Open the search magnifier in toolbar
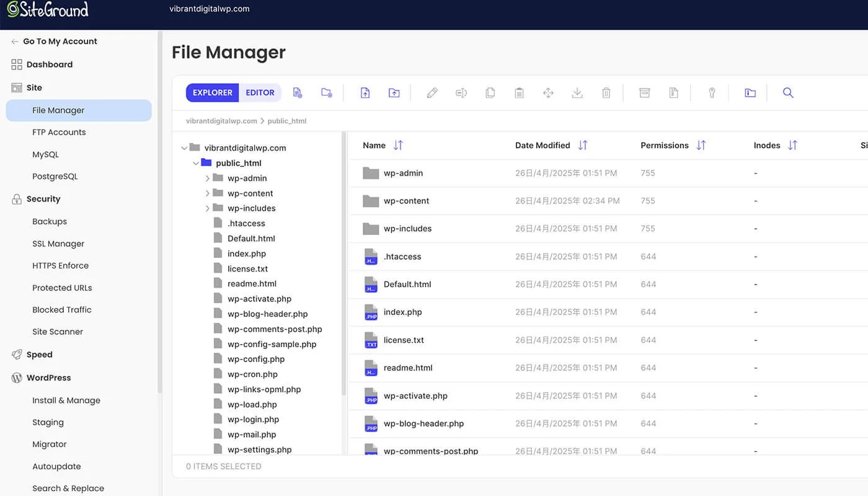Image resolution: width=868 pixels, height=496 pixels. click(788, 93)
